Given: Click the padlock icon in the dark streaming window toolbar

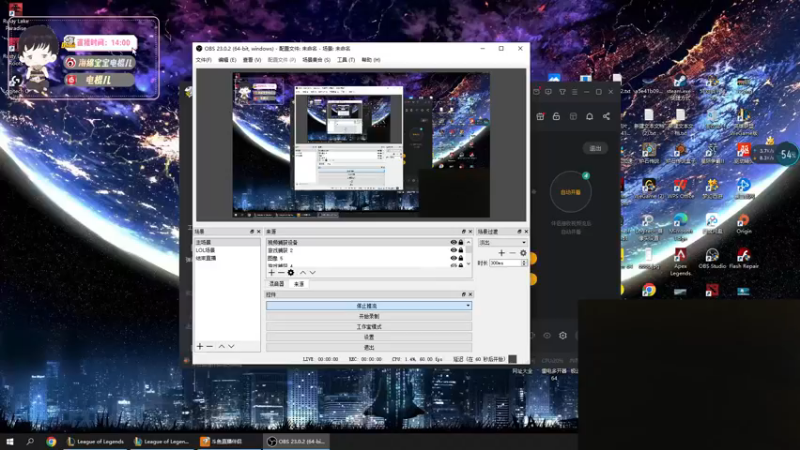Looking at the screenshot, I should click(x=556, y=116).
